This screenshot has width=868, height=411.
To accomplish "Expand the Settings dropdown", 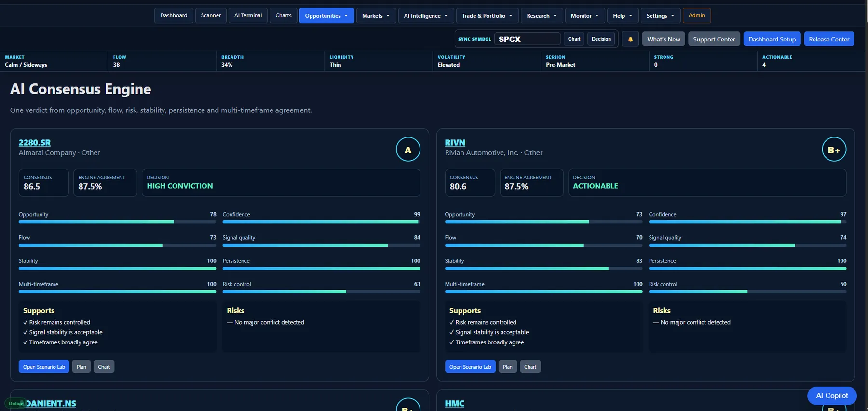I will (661, 15).
